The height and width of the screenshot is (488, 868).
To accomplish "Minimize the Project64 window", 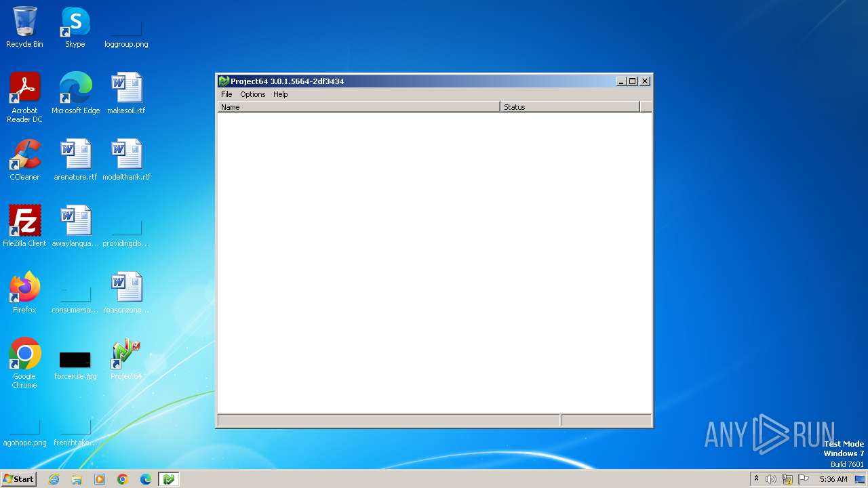I will [x=621, y=81].
